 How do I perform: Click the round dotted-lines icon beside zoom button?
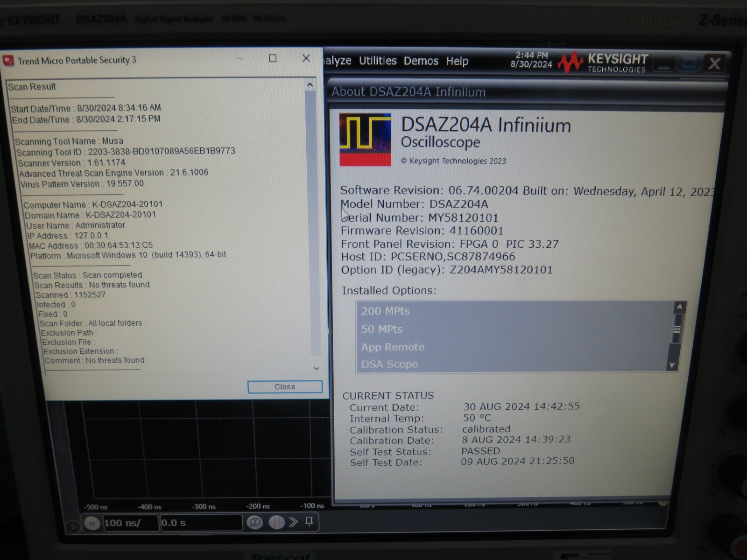click(276, 522)
